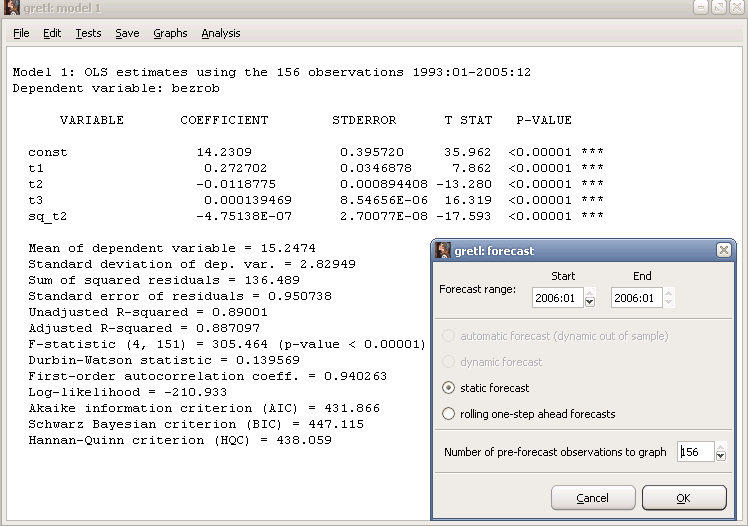Open the Tests menu

[88, 33]
